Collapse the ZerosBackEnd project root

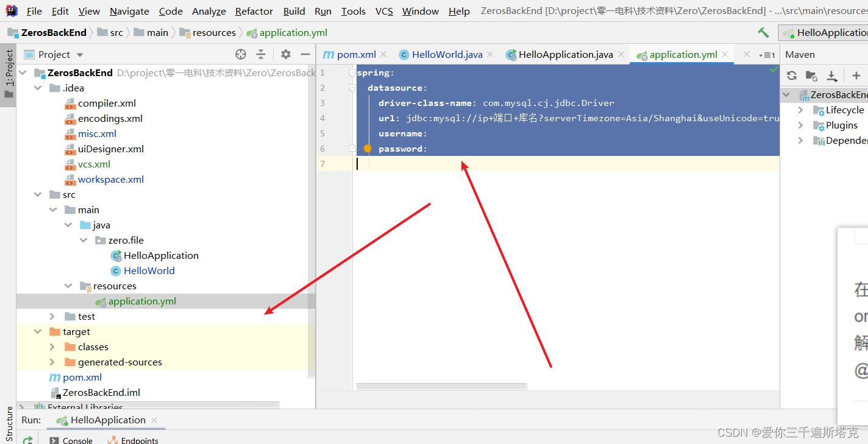point(23,72)
